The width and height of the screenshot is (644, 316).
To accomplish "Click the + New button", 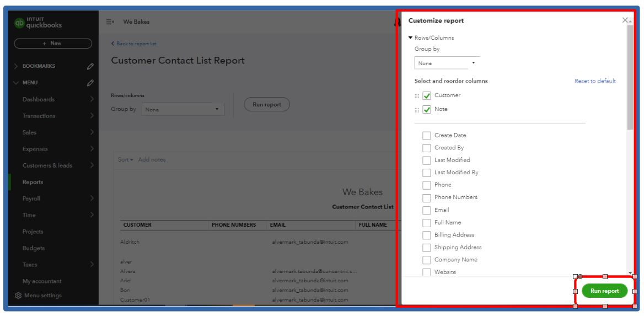I will tap(53, 44).
